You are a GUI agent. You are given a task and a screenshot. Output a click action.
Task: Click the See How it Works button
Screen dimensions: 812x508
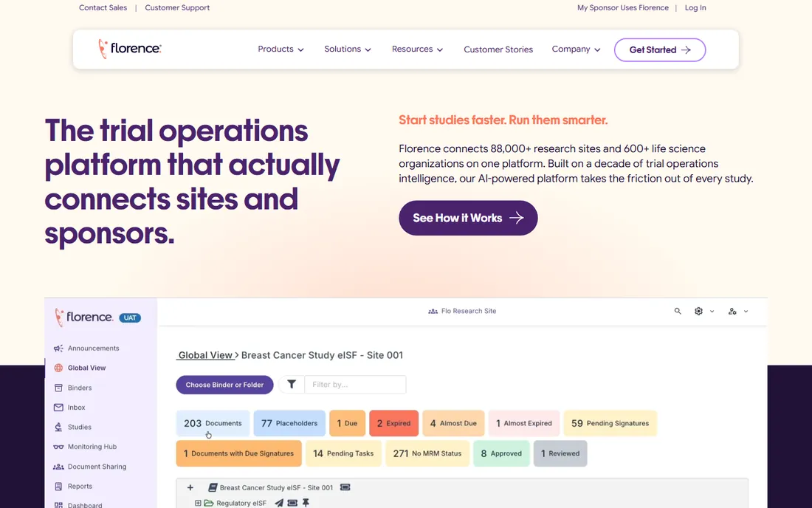point(468,218)
